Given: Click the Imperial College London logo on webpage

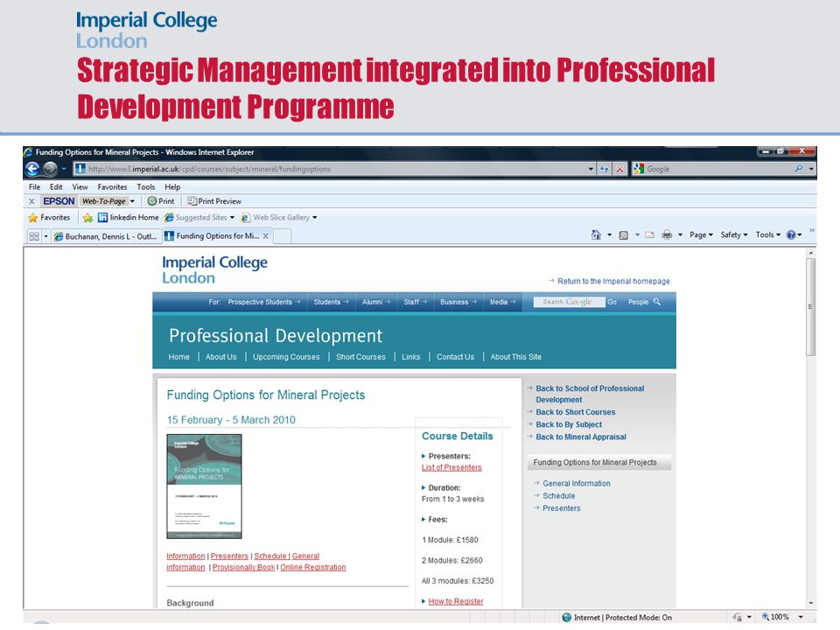Looking at the screenshot, I should tap(215, 269).
